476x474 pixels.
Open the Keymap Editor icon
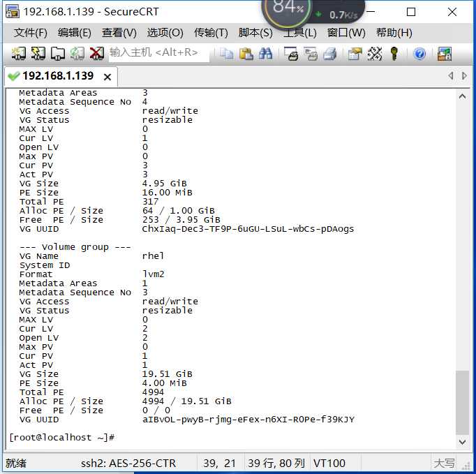point(375,54)
